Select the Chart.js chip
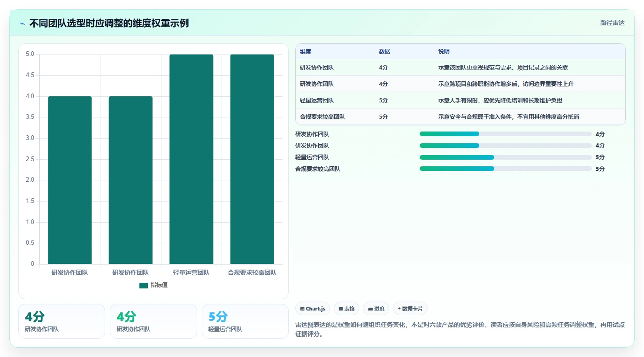The height and width of the screenshot is (357, 644). [313, 309]
